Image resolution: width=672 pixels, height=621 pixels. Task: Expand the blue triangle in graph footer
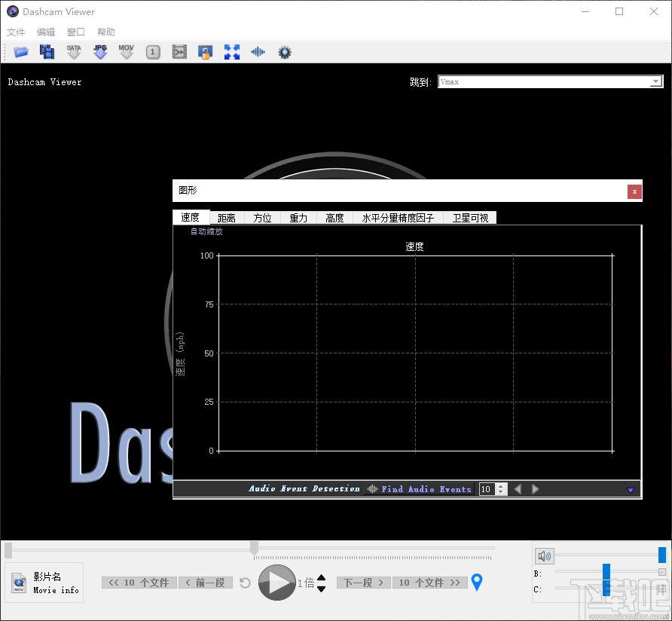pyautogui.click(x=631, y=490)
